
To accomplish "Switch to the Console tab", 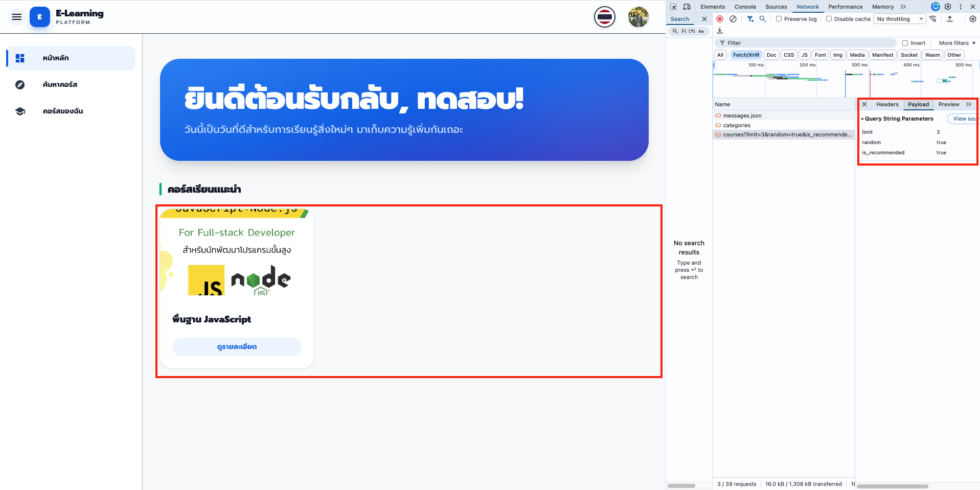I will 745,7.
